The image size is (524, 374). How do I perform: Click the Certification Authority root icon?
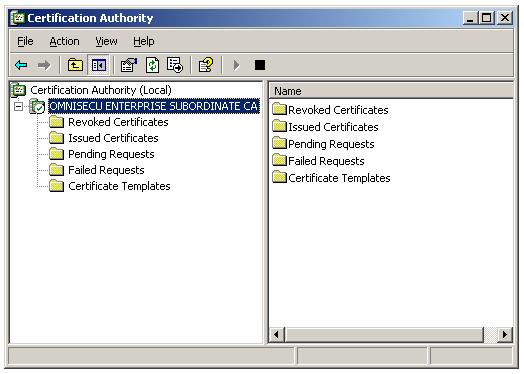pos(18,90)
